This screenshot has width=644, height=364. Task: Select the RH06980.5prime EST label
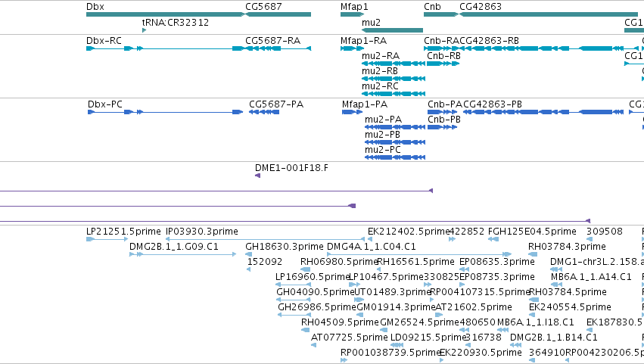pyautogui.click(x=339, y=262)
